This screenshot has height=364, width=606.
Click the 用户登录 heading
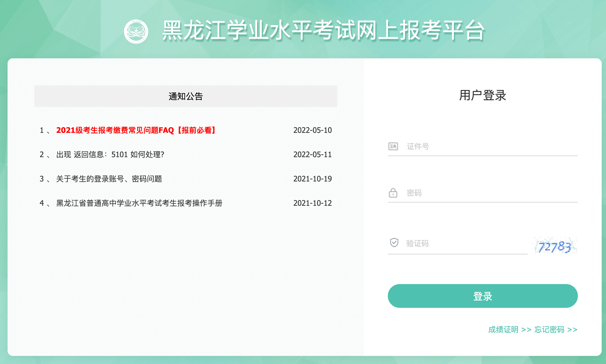[x=483, y=95]
